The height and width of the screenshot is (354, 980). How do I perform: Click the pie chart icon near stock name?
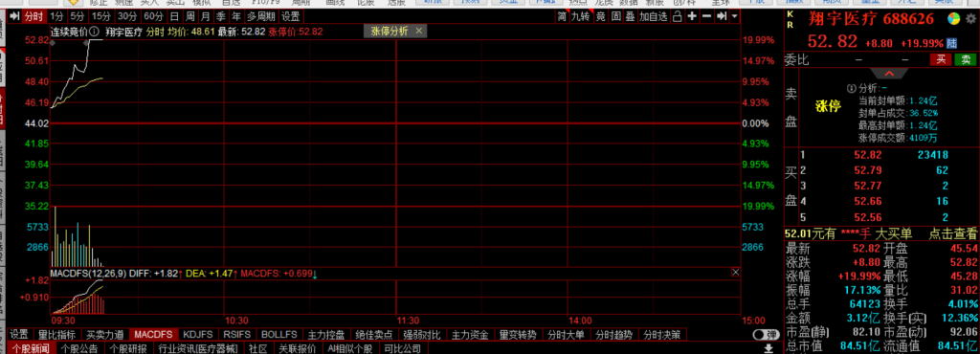coord(954,20)
